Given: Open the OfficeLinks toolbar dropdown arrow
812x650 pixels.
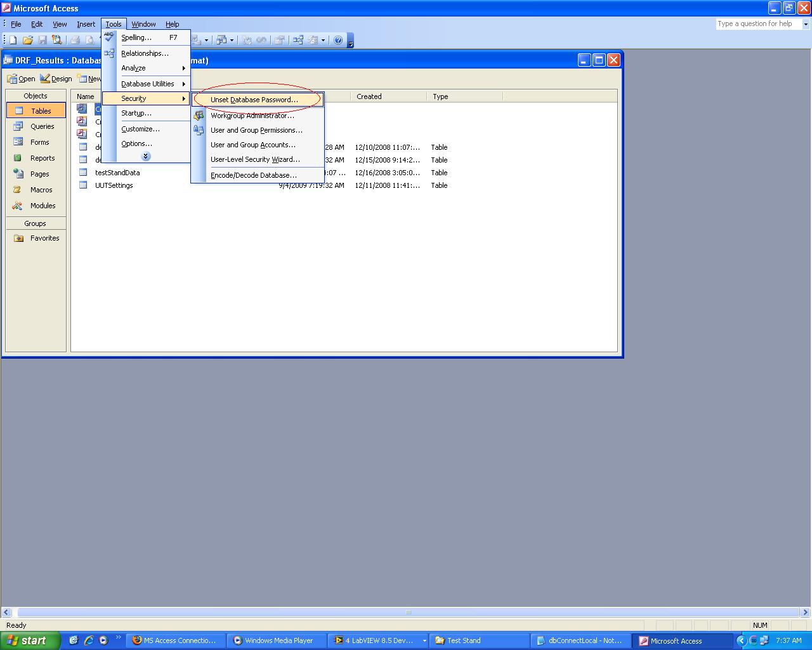Looking at the screenshot, I should pos(206,40).
